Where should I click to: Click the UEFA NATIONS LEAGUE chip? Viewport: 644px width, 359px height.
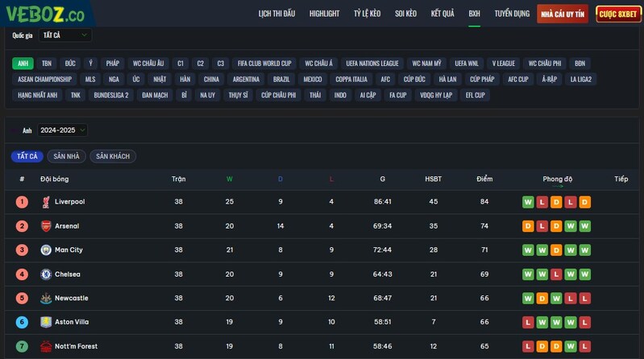372,63
